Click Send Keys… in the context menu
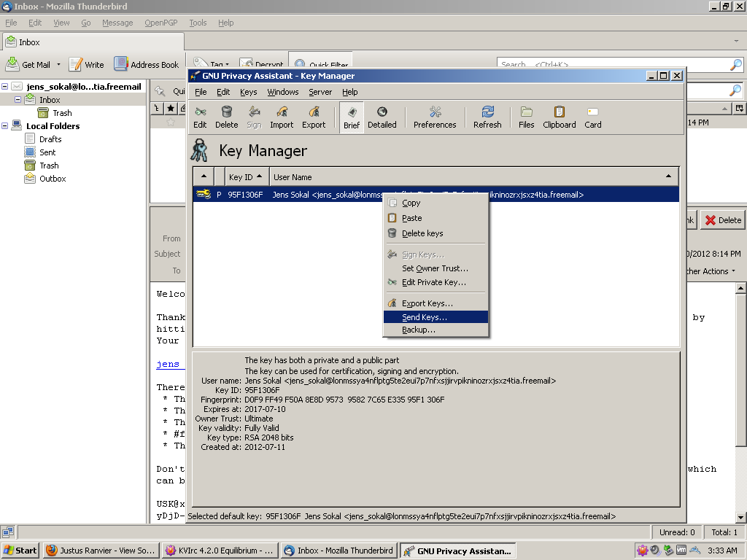The image size is (747, 560). [x=436, y=317]
